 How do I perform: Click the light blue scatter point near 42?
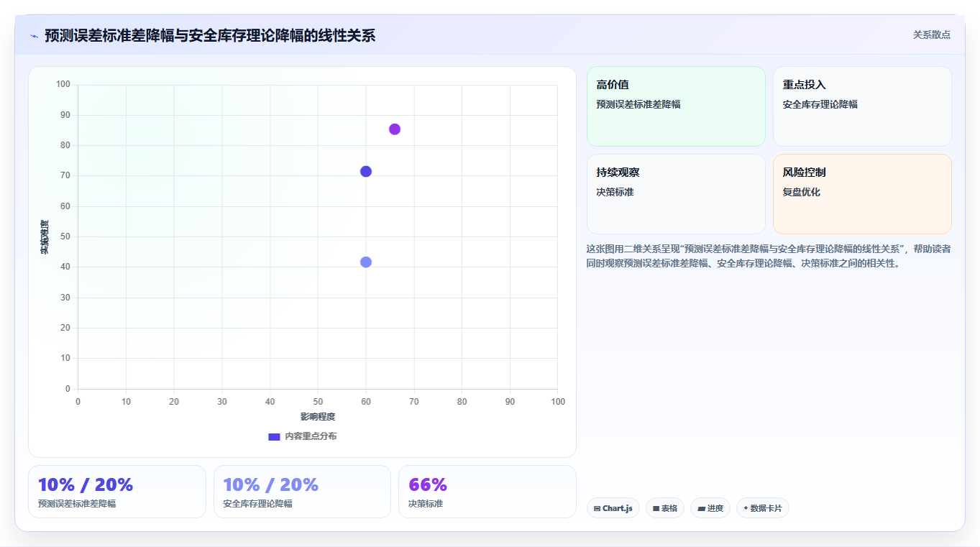(x=366, y=262)
